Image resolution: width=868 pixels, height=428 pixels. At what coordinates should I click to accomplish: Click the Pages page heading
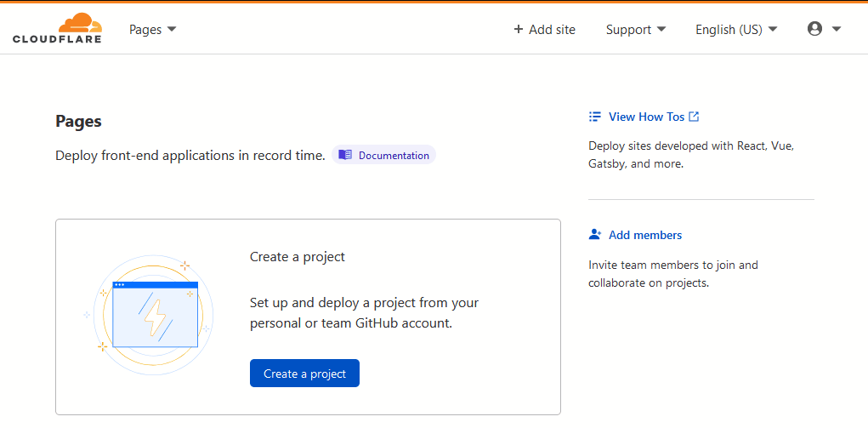point(78,122)
